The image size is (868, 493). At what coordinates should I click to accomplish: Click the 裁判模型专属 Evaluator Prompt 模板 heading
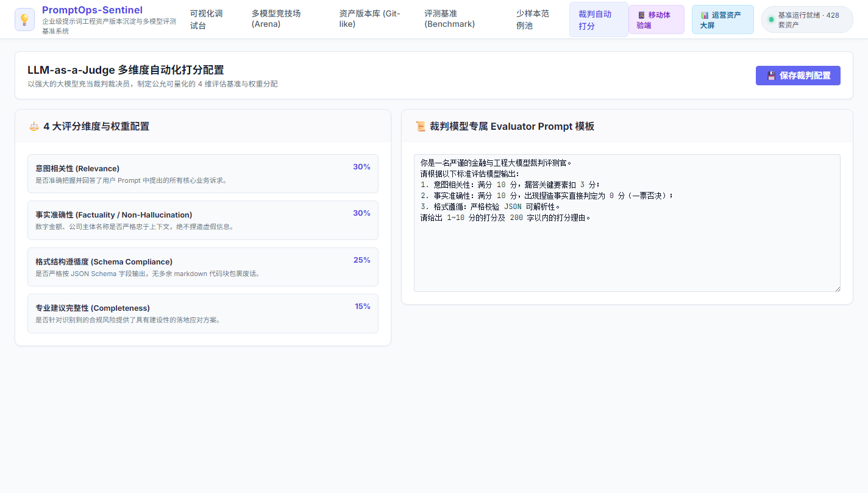point(512,126)
